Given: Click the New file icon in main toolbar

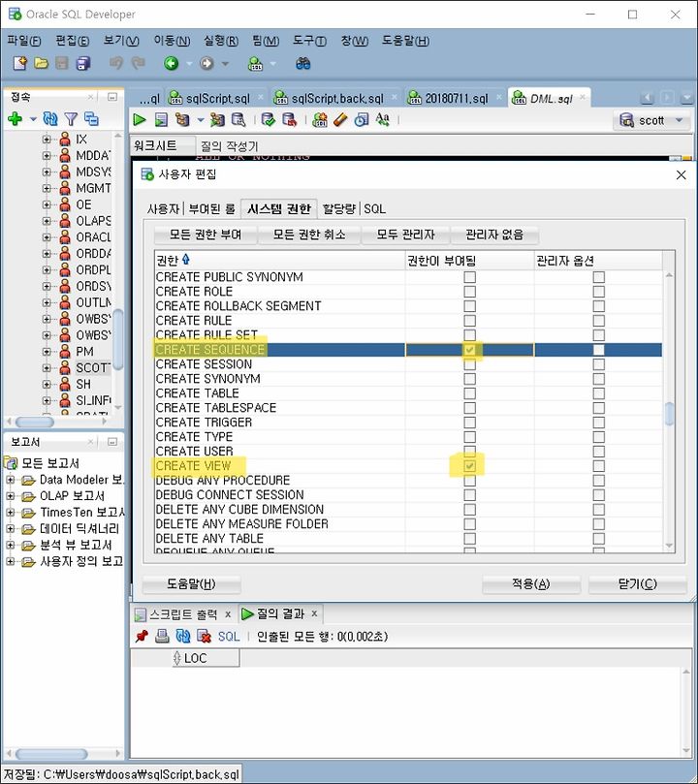Looking at the screenshot, I should pyautogui.click(x=19, y=63).
